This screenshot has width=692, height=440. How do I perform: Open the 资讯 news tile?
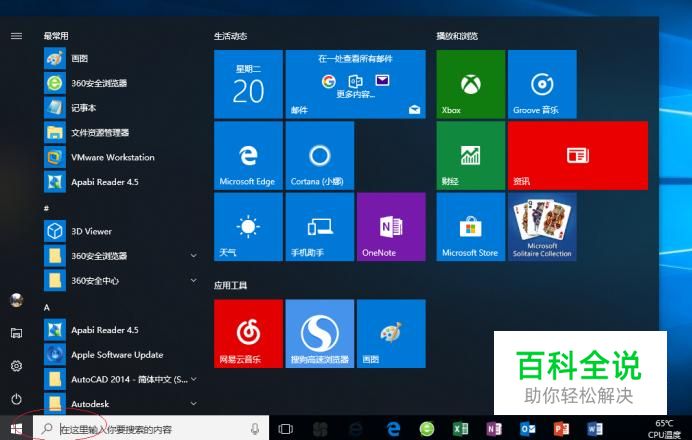click(578, 156)
